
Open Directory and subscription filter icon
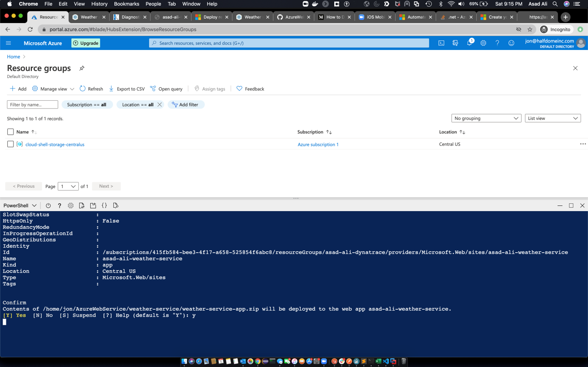(x=455, y=43)
